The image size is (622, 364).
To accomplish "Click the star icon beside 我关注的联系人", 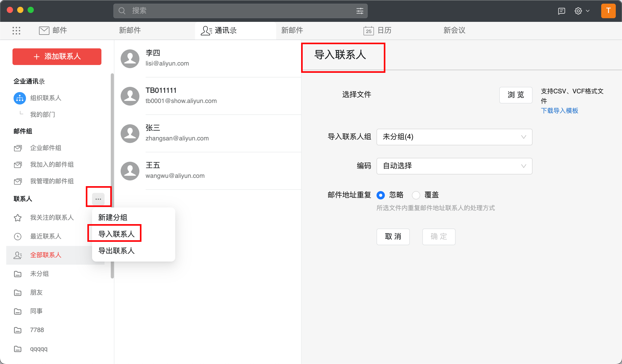I will 17,218.
